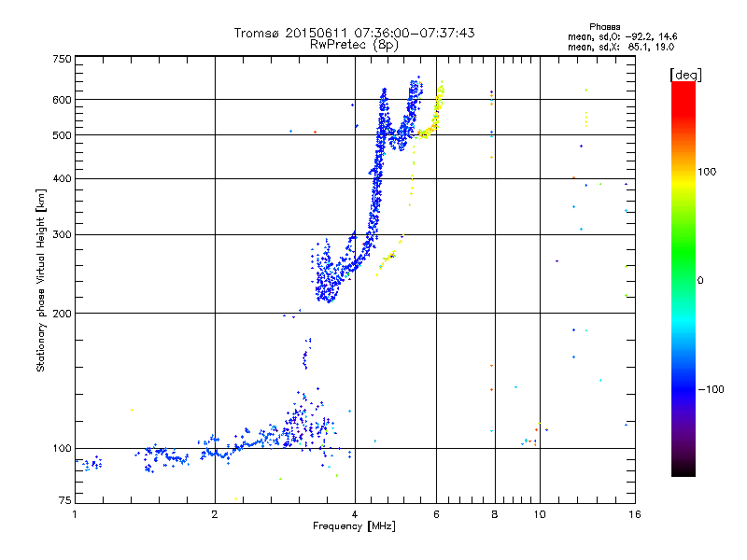Click the 'mean, sd,X: 85.1, 19.0' line
Screen dimensions: 747x560
pos(621,47)
